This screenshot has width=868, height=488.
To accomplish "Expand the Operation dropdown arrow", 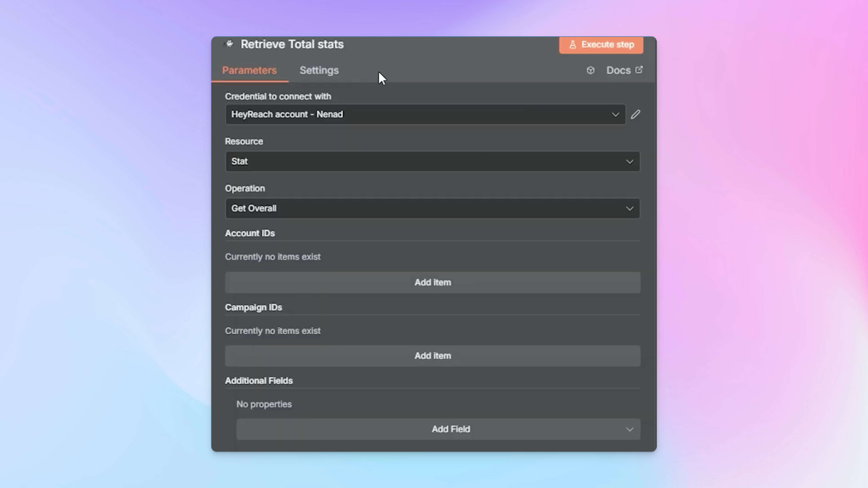I will coord(629,208).
